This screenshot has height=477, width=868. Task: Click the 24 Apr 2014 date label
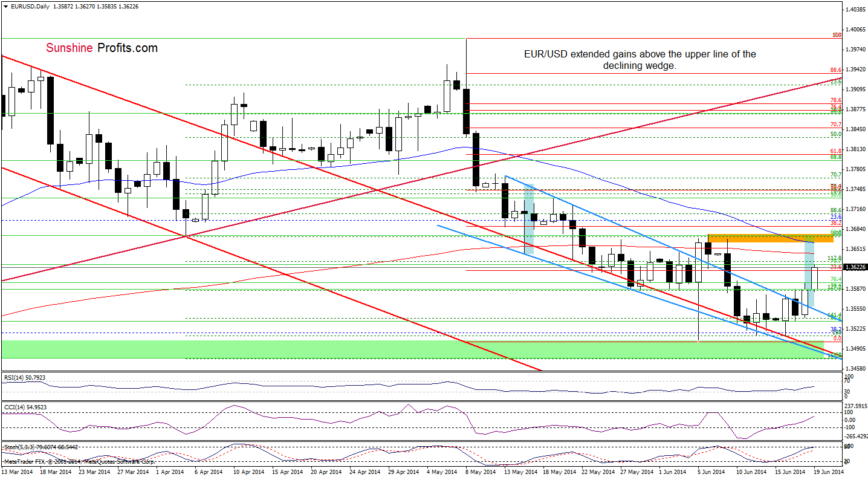coord(365,472)
